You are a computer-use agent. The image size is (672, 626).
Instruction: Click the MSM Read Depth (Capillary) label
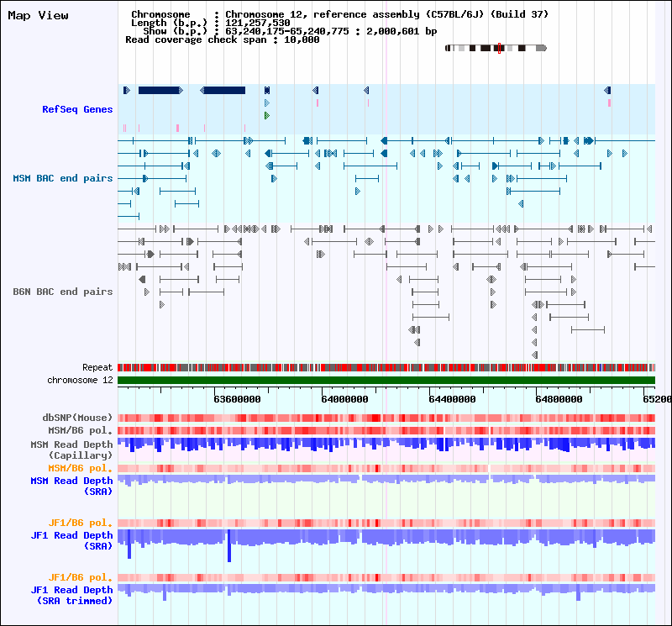coord(71,450)
